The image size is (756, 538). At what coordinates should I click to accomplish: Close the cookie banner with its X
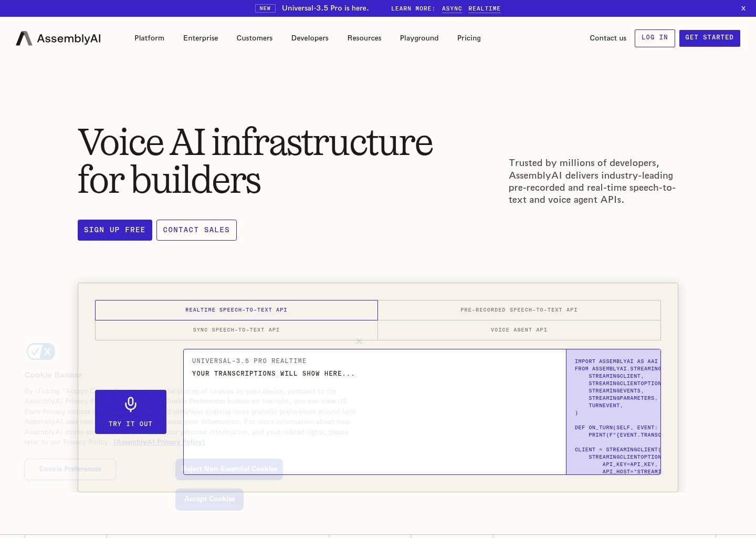click(x=359, y=341)
